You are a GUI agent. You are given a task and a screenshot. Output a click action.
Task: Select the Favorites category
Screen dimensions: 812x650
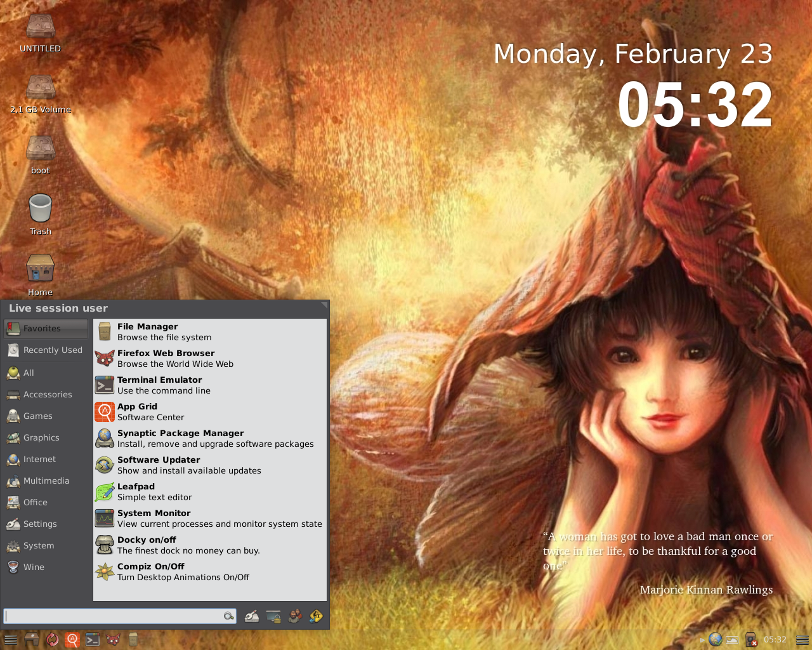tap(46, 329)
